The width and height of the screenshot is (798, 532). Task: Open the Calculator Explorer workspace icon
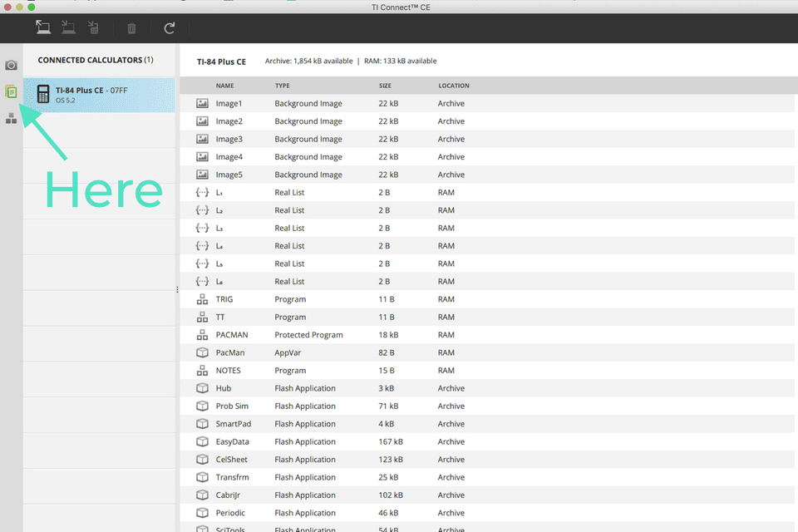(11, 91)
